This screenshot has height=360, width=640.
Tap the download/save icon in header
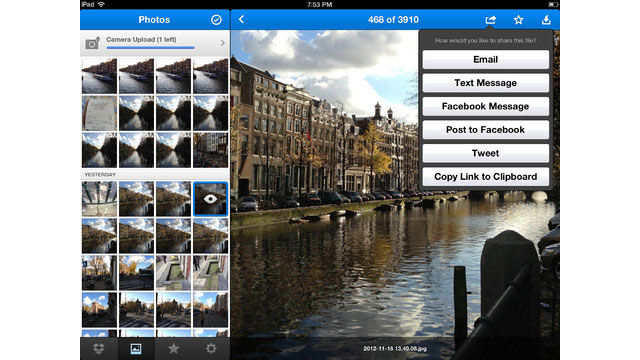click(546, 20)
